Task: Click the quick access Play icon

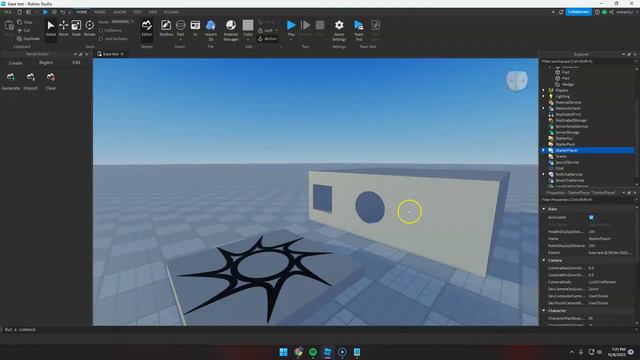Action: [x=45, y=12]
